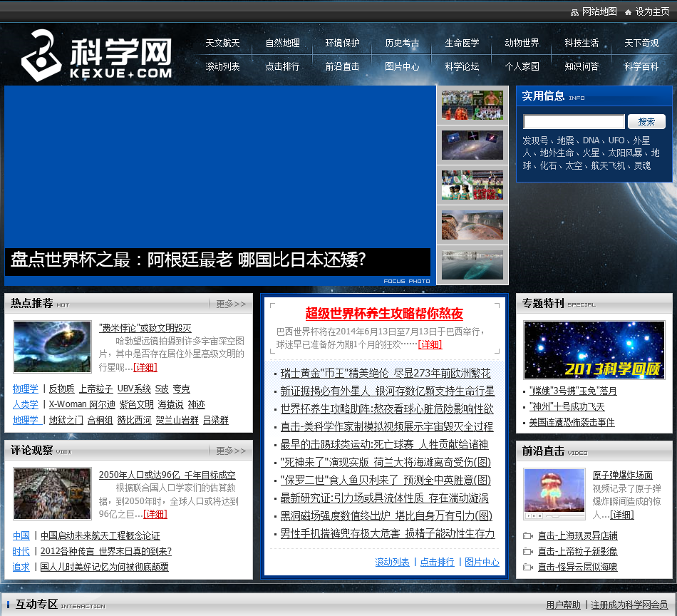Image resolution: width=677 pixels, height=616 pixels.
Task: Go to 天下奇观 in the nav bar
Action: [641, 43]
